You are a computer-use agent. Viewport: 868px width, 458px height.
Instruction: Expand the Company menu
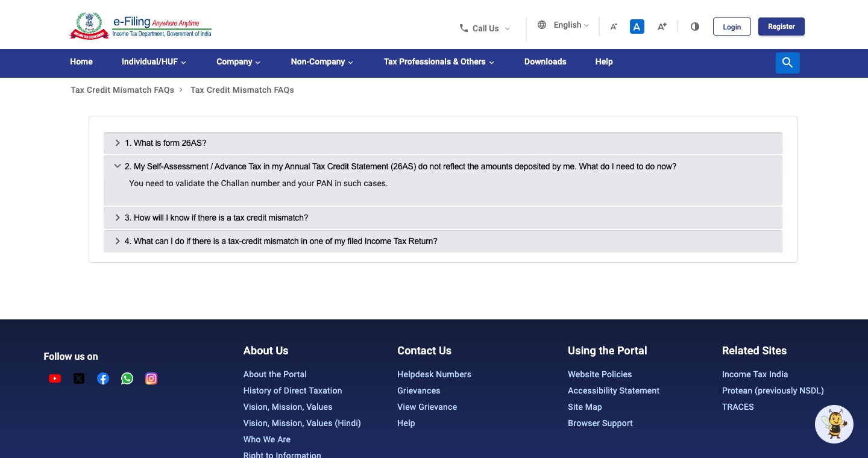[x=238, y=61]
